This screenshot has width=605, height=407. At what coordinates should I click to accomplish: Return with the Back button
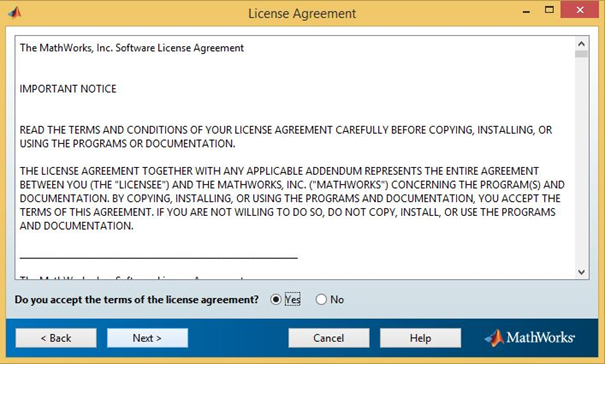click(56, 338)
